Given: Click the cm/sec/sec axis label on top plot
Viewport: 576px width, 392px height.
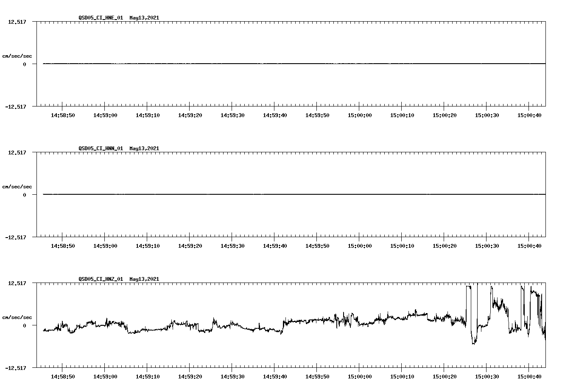Looking at the screenshot, I should 17,56.
